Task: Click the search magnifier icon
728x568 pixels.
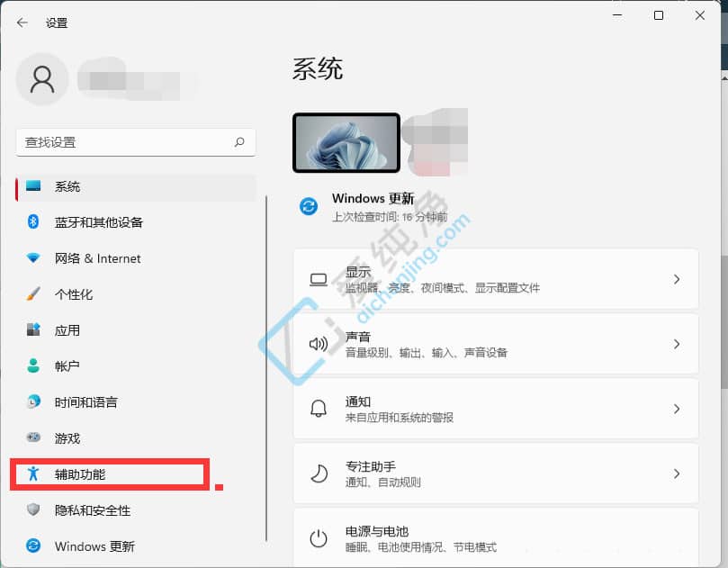Action: click(239, 142)
